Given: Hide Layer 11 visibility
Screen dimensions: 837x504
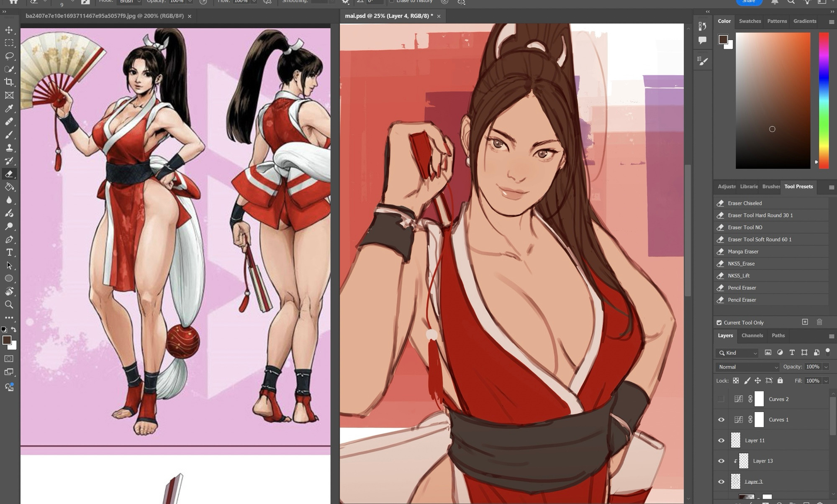Looking at the screenshot, I should point(721,440).
